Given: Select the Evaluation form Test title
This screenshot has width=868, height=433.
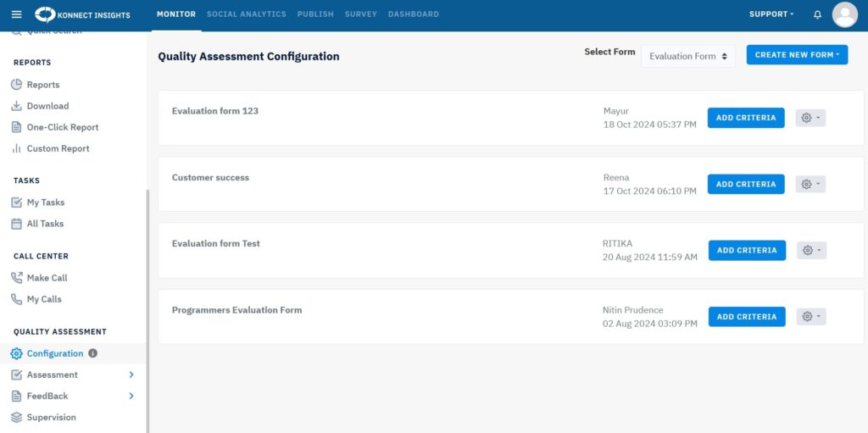Looking at the screenshot, I should coord(216,244).
